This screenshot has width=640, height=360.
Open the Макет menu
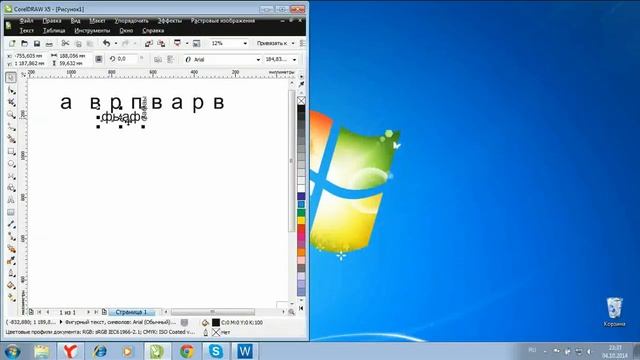[98, 21]
